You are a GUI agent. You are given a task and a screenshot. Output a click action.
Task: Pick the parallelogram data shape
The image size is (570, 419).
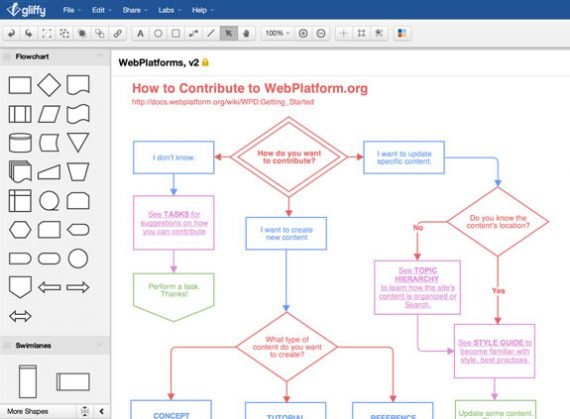click(49, 114)
